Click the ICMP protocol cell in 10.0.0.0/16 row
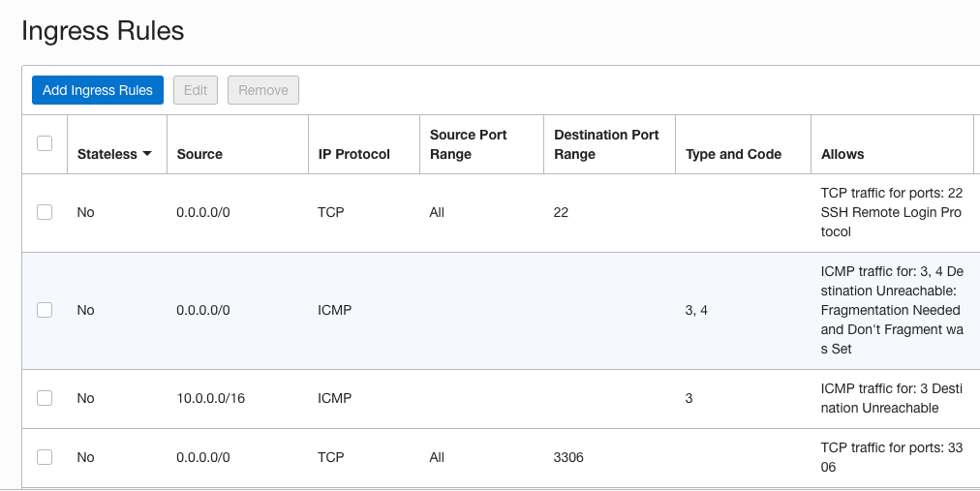This screenshot has height=491, width=980. click(x=334, y=398)
